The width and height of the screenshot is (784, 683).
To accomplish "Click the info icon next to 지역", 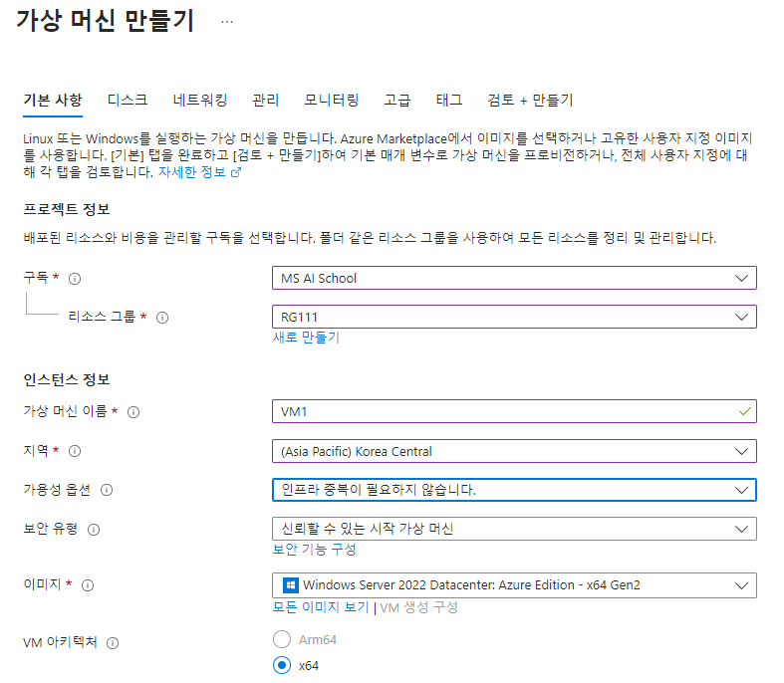I will point(75,451).
